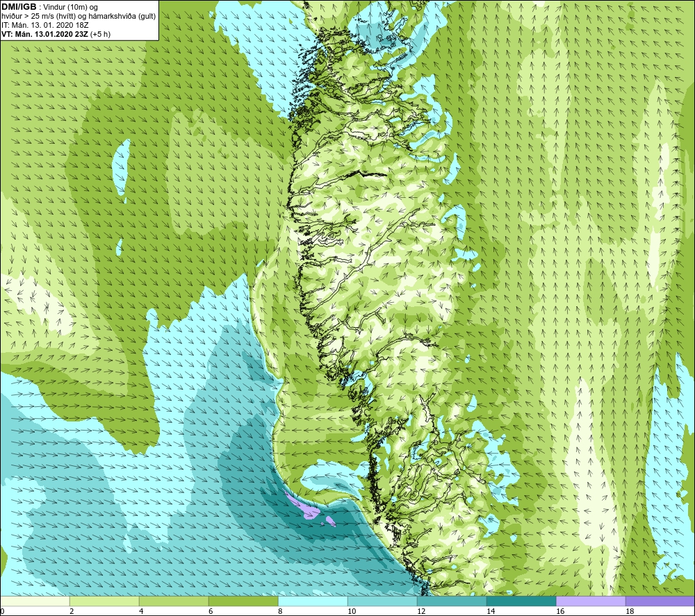The height and width of the screenshot is (616, 695).
Task: Pick the 0–2 m/s palest swatch
Action: point(35,601)
